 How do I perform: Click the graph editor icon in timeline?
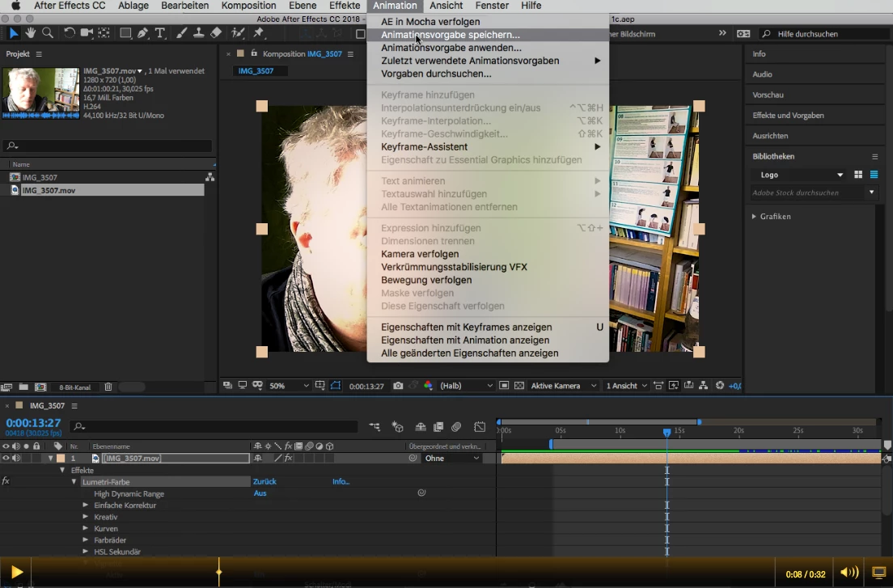click(x=480, y=426)
